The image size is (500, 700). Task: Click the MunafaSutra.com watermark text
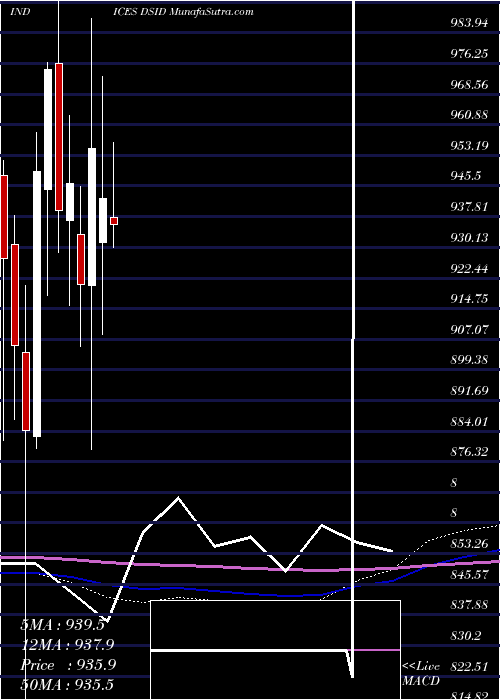pyautogui.click(x=212, y=12)
